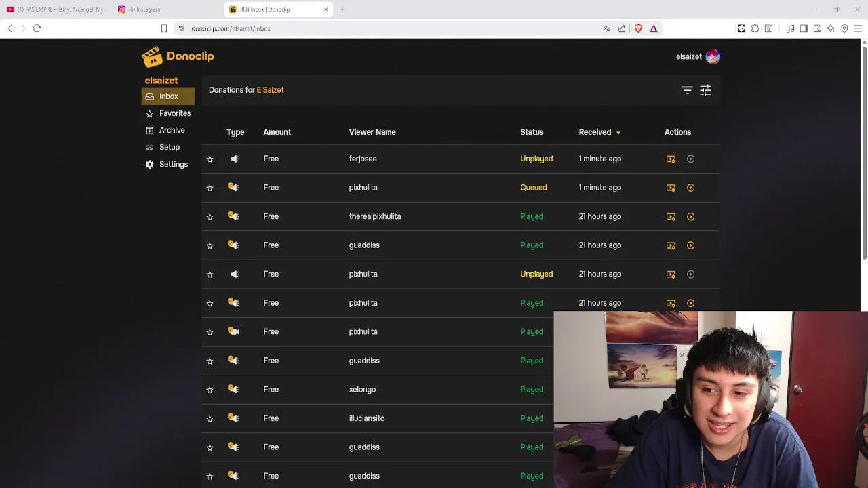Sort the table by Type header
This screenshot has width=868, height=488.
tap(235, 132)
